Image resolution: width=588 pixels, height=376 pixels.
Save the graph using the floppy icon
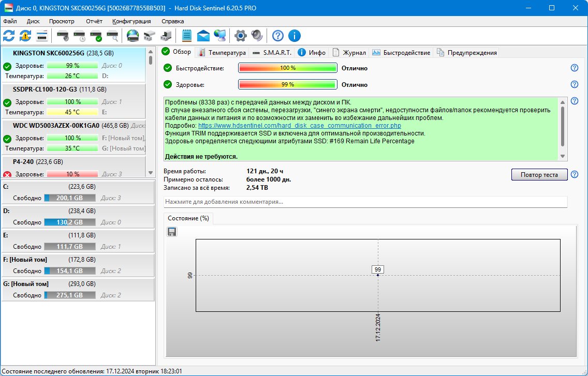[x=172, y=232]
